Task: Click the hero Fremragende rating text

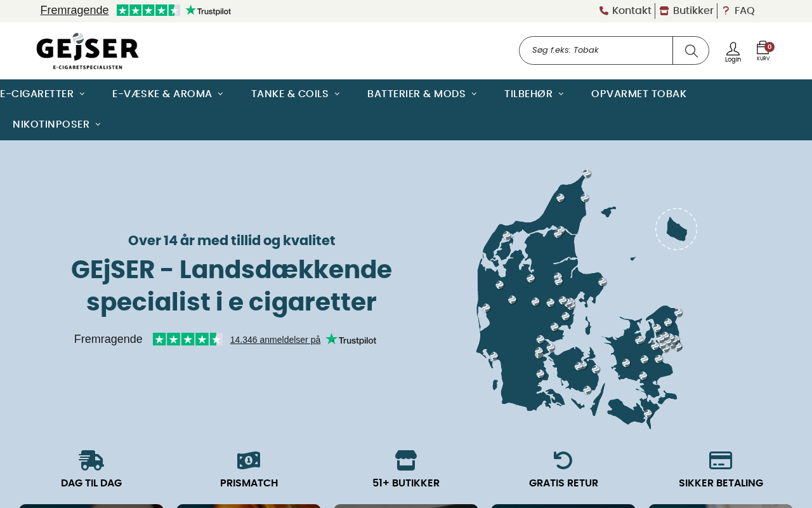Action: 108,339
